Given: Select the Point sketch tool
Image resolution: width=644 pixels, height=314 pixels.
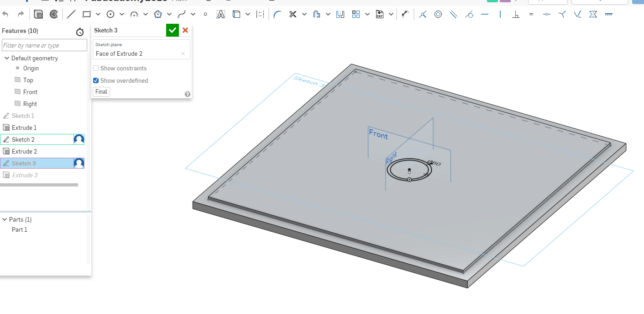Looking at the screenshot, I should click(205, 14).
